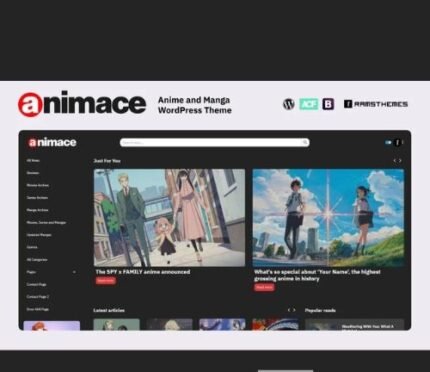Go to previous Just For You slide

395,161
